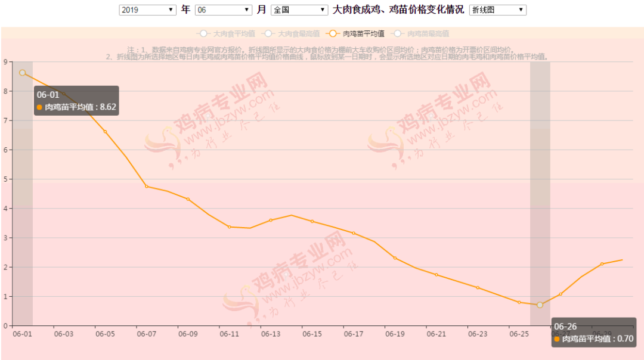Click the 06-05 data point on line
Viewport: 644px width, 360px height.
tap(105, 132)
